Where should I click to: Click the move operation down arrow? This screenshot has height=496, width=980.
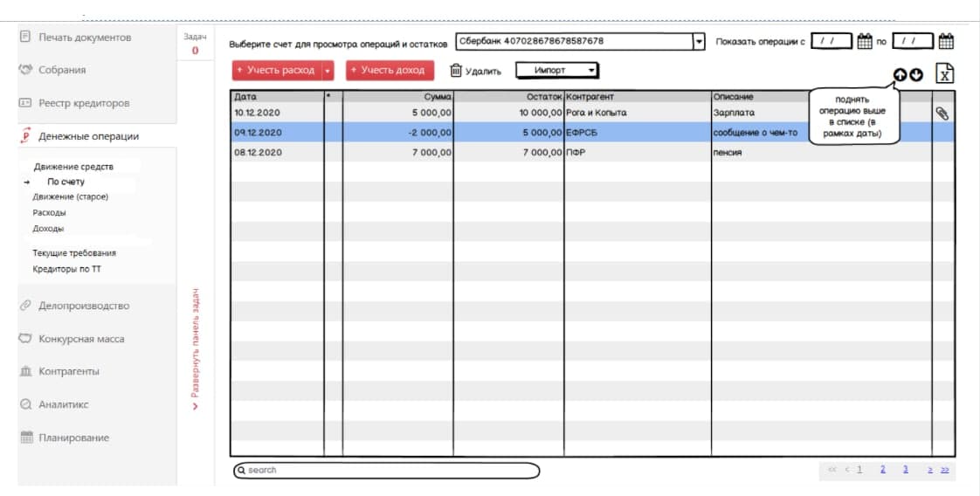pyautogui.click(x=915, y=76)
